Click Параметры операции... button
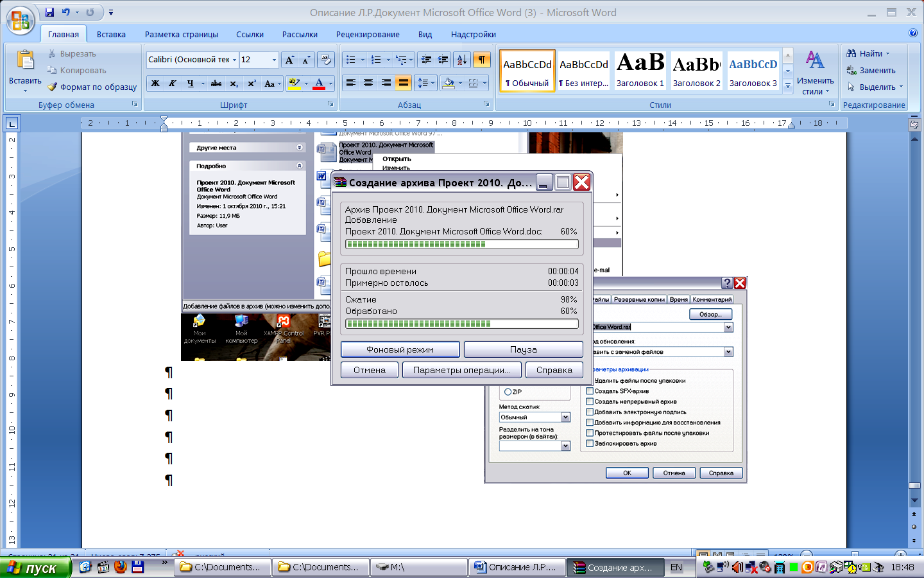 [x=462, y=370]
